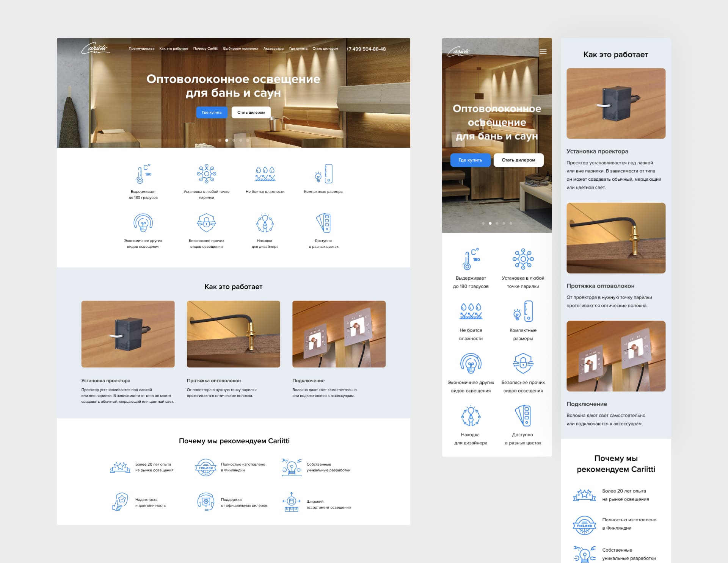728x563 pixels.
Task: Click the Cariitti logo in desktop header
Action: (x=95, y=48)
